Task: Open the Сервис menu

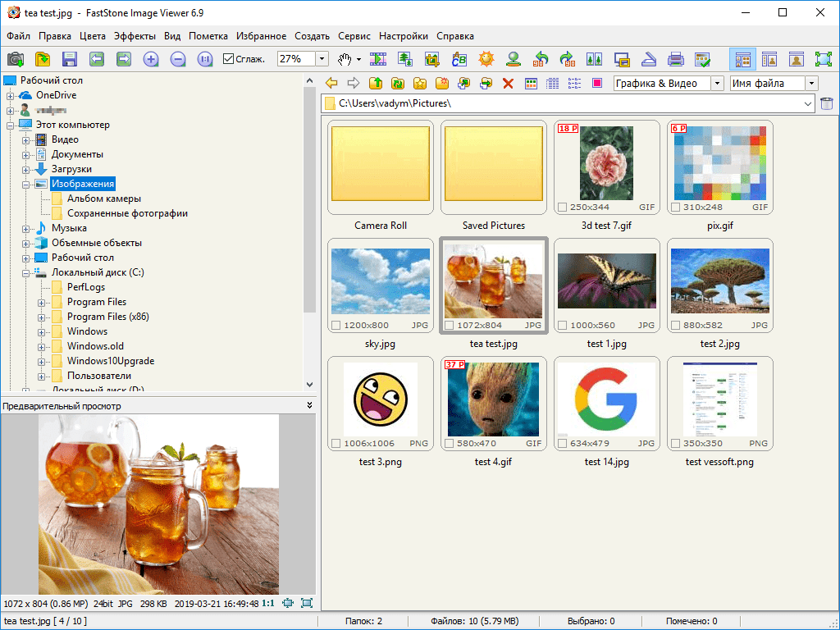Action: click(354, 36)
